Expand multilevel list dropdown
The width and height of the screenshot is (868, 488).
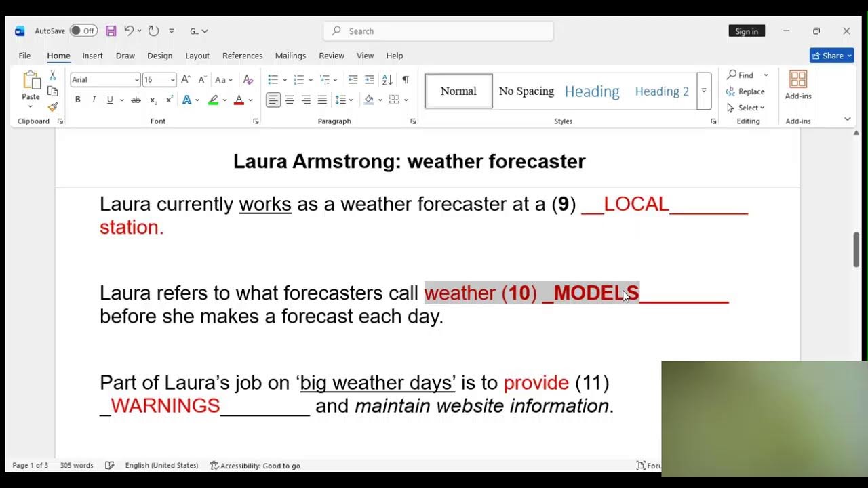336,80
